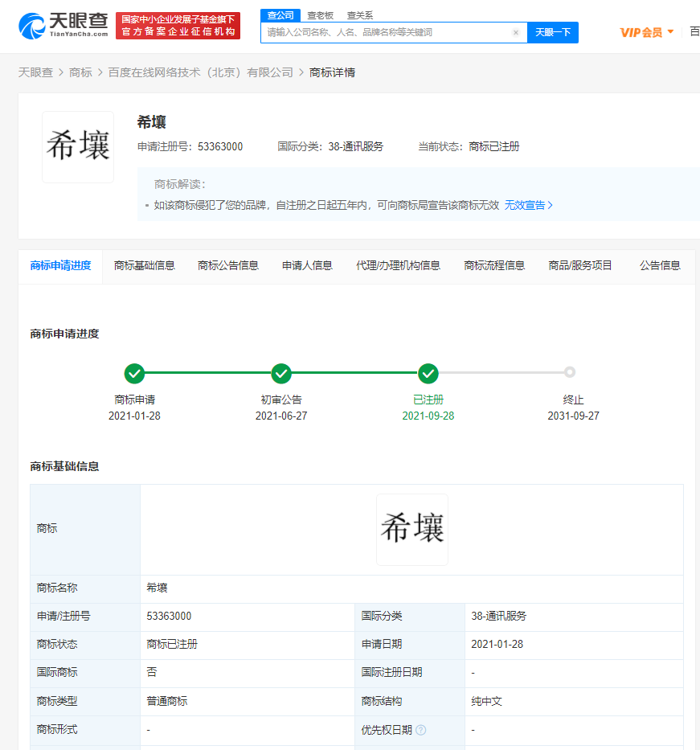Image resolution: width=700 pixels, height=750 pixels.
Task: Click the 38-通讯服务 table cell
Action: (574, 616)
